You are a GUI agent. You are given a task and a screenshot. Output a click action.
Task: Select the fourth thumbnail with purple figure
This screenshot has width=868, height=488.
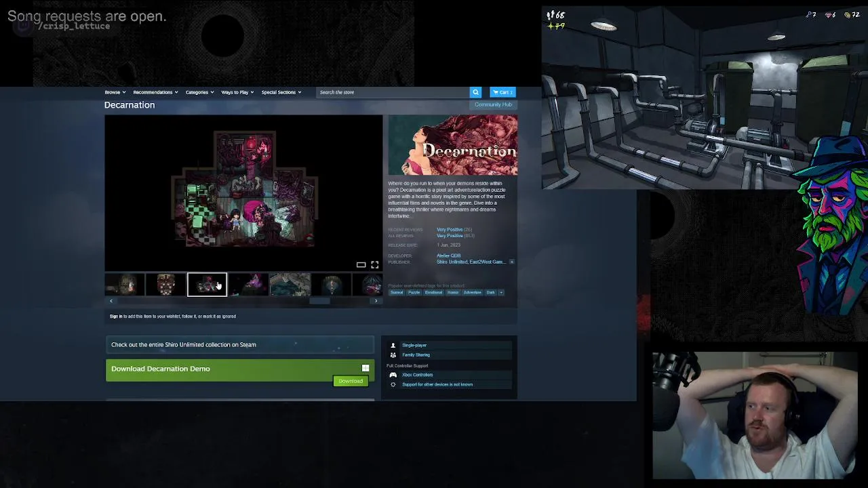[x=249, y=285]
